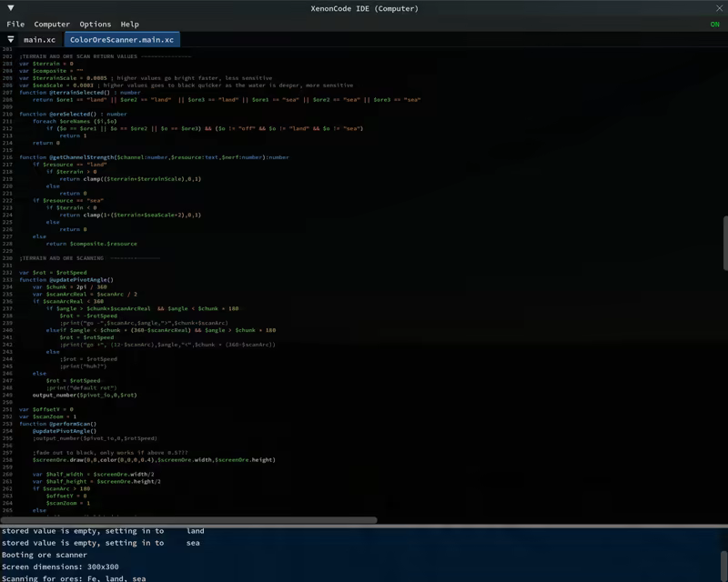The image size is (728, 582).
Task: Open the Help menu
Action: point(129,25)
